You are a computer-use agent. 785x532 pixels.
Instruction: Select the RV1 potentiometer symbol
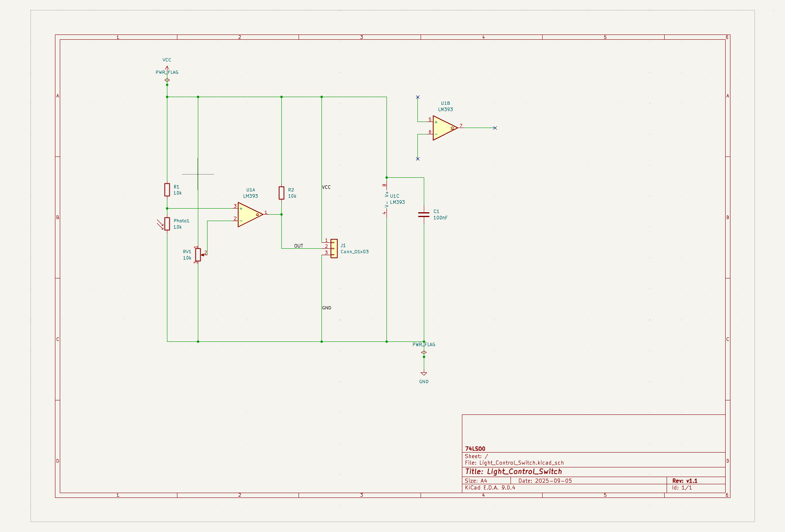coord(198,255)
